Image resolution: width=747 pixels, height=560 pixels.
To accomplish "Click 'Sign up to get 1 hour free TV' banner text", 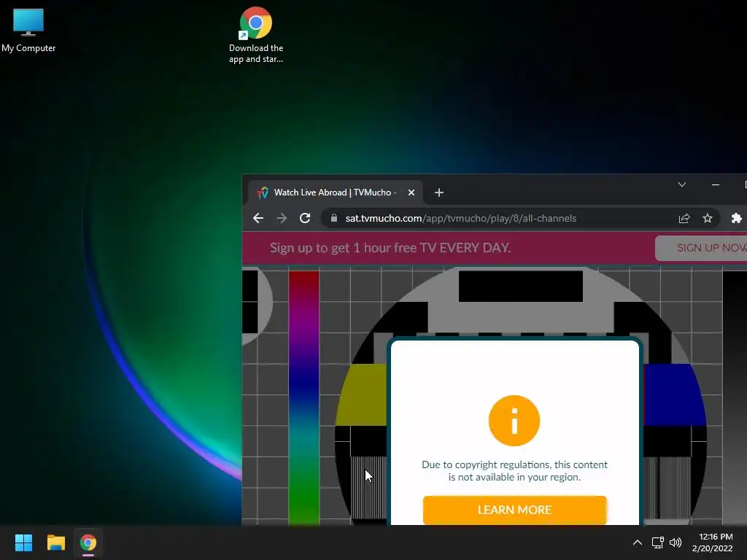I will 390,248.
